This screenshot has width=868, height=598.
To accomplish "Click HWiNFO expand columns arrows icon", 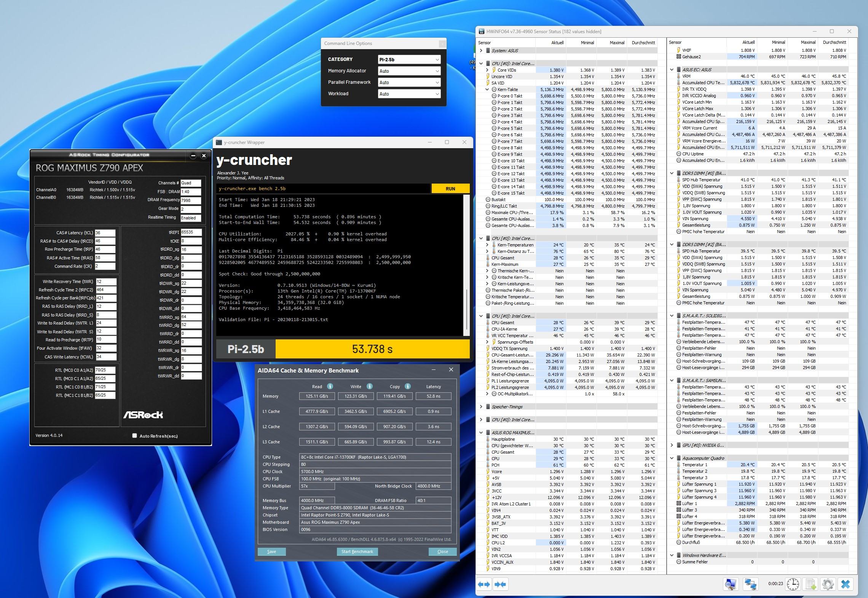I will click(484, 584).
